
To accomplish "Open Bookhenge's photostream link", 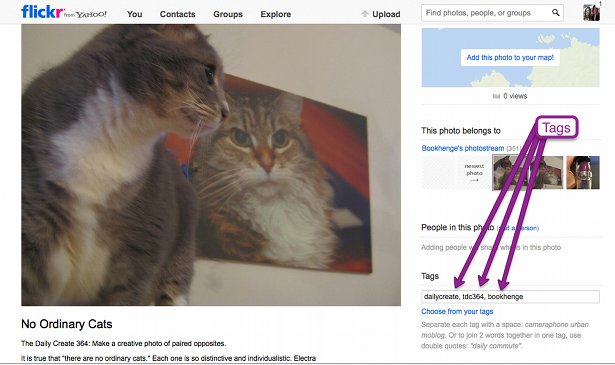I will [x=463, y=148].
